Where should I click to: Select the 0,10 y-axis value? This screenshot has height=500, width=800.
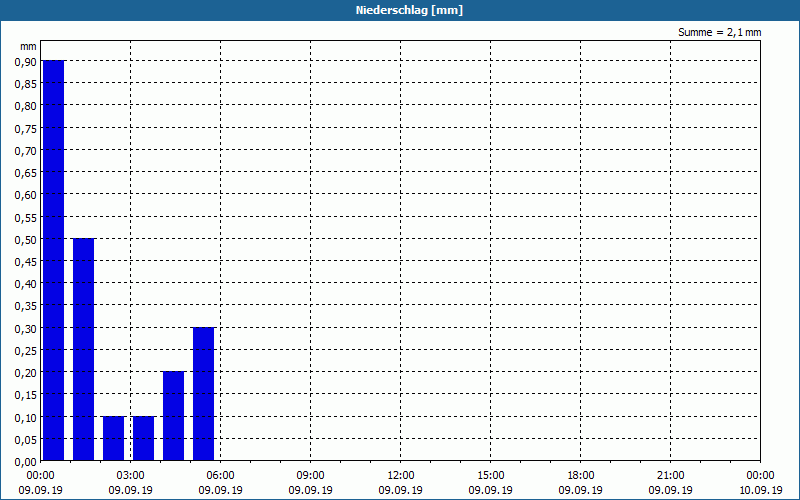(x=26, y=417)
